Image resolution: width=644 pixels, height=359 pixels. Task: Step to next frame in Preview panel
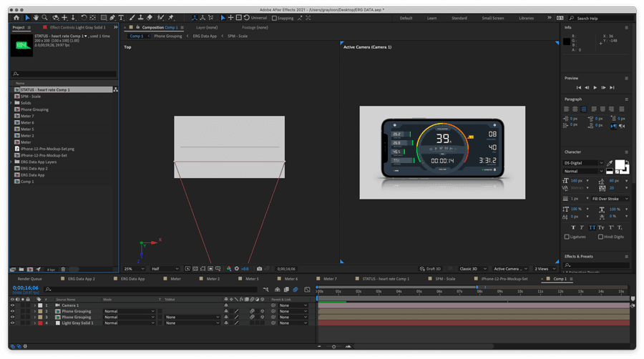pos(603,87)
